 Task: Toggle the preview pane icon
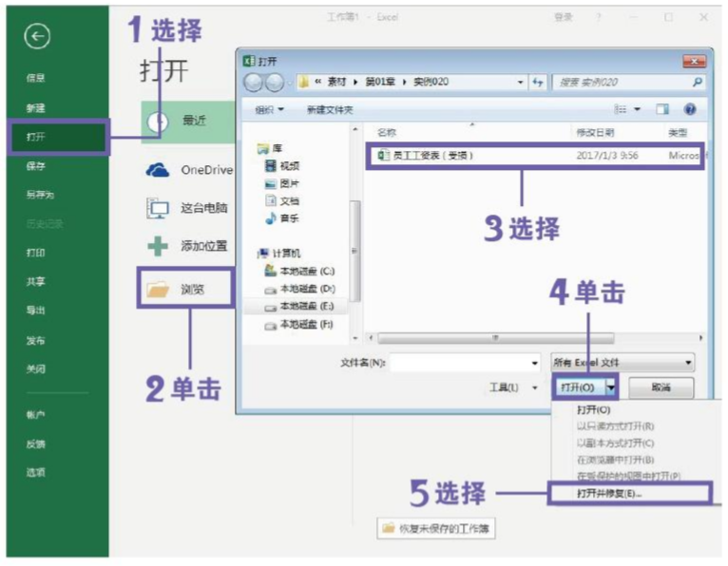[x=662, y=109]
